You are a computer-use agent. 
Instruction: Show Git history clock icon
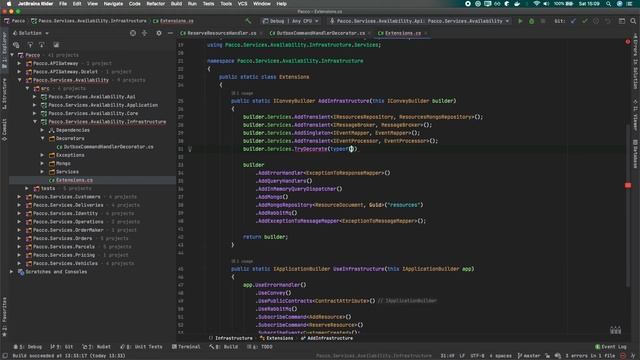pyautogui.click(x=596, y=21)
